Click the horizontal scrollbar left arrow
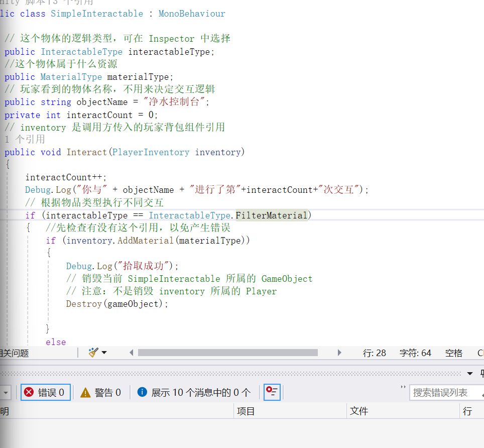The height and width of the screenshot is (448, 484). pyautogui.click(x=132, y=353)
